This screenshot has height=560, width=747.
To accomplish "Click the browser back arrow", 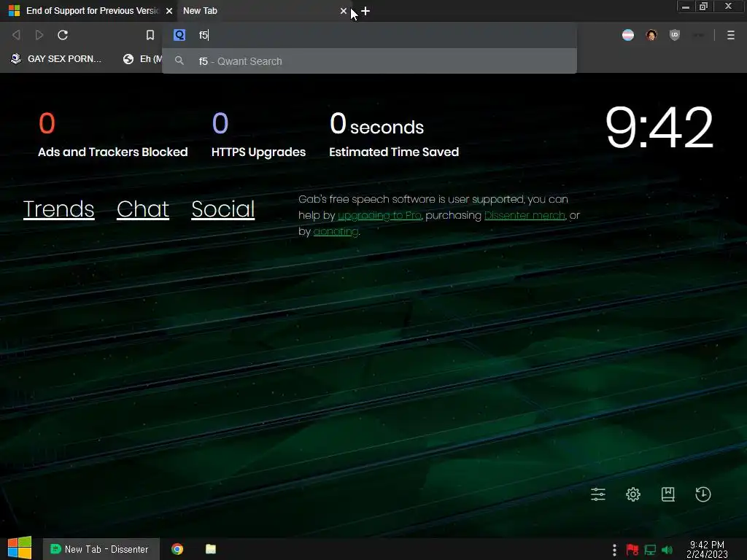I will click(16, 35).
